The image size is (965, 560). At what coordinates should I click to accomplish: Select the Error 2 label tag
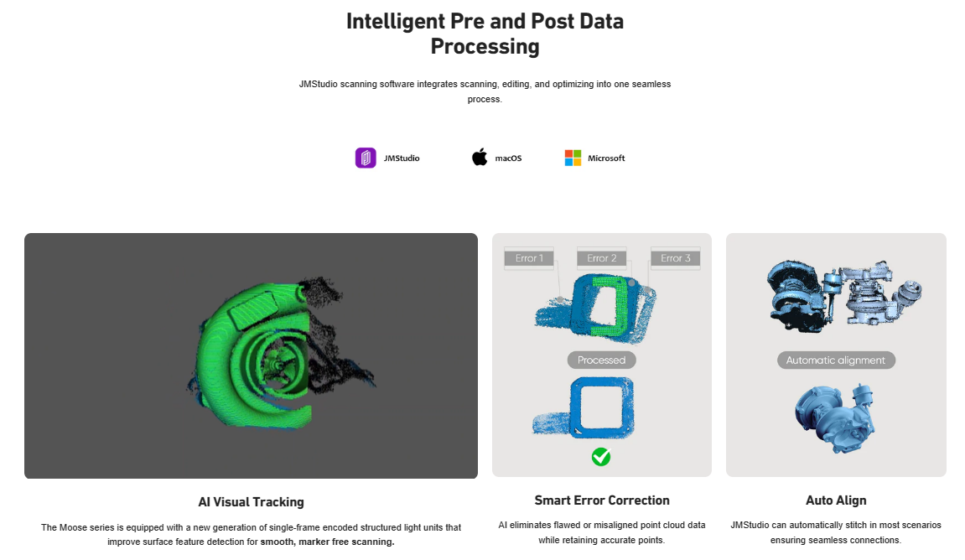602,258
